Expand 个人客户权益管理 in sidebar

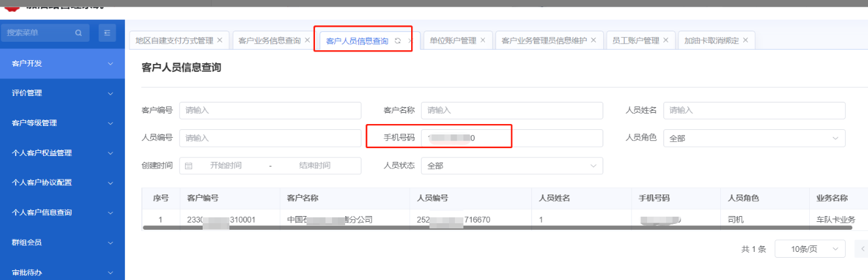(x=62, y=153)
